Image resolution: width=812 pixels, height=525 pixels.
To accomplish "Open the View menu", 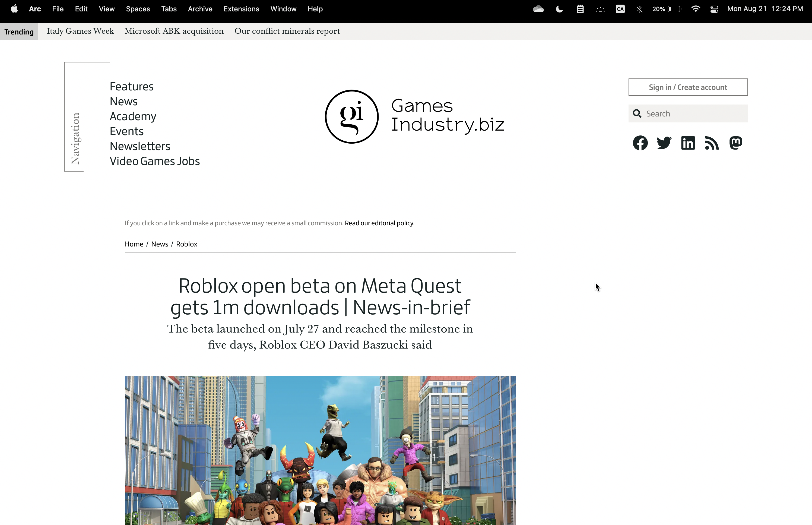I will (x=107, y=9).
